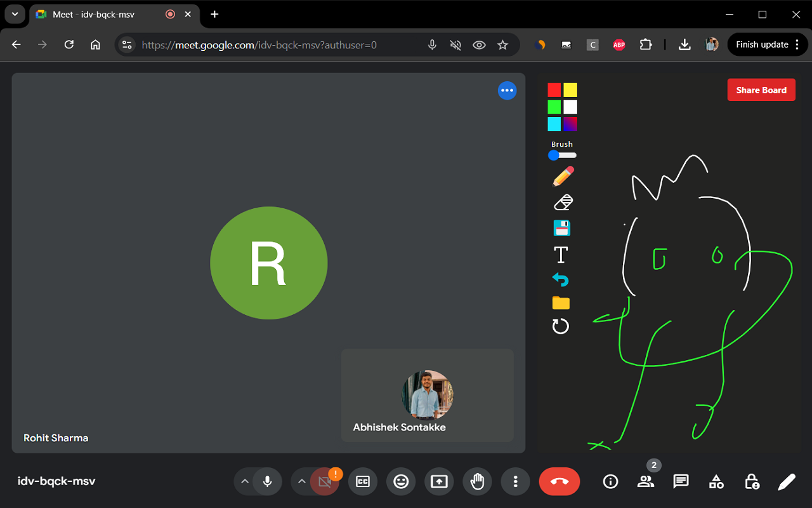The image size is (812, 508).
Task: Open the browser tab search chevron
Action: point(14,14)
